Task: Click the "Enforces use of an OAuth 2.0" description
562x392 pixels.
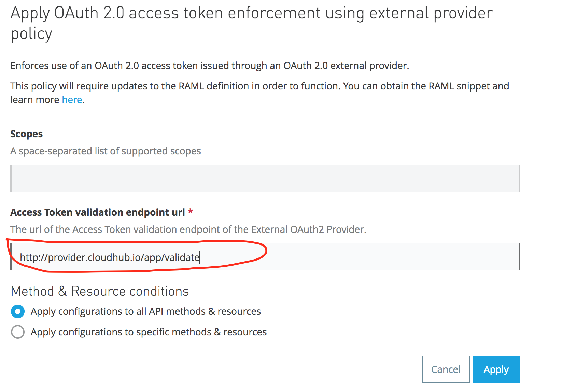Action: 210,66
